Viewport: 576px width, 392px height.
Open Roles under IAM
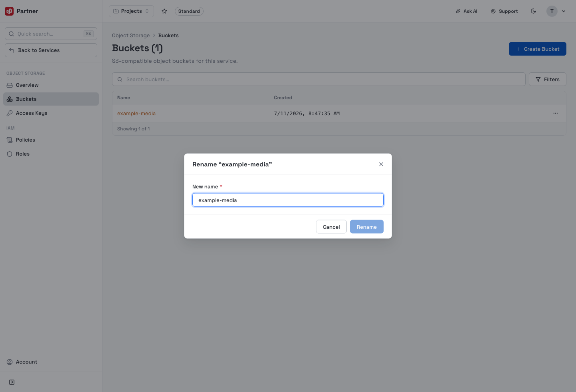pos(51,154)
